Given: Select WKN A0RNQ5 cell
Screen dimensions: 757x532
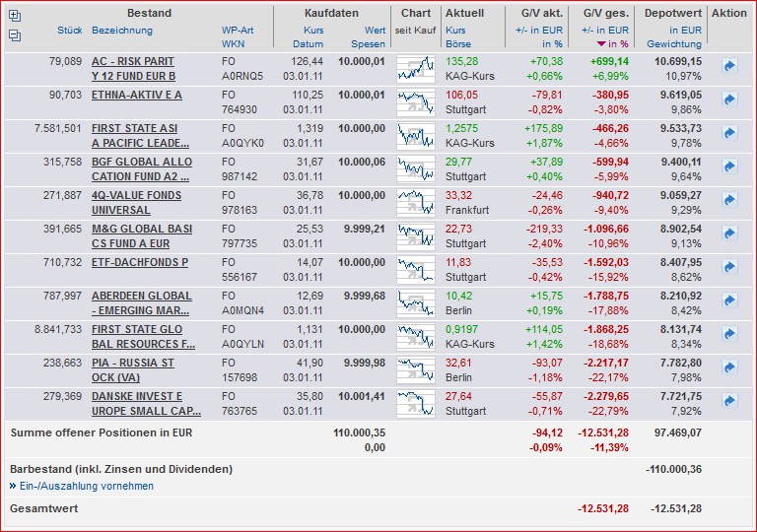Looking at the screenshot, I should point(242,76).
